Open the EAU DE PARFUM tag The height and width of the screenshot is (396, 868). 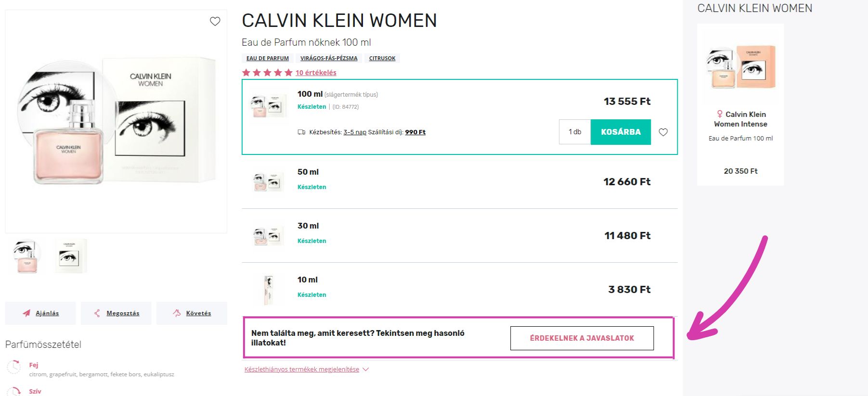click(x=268, y=58)
